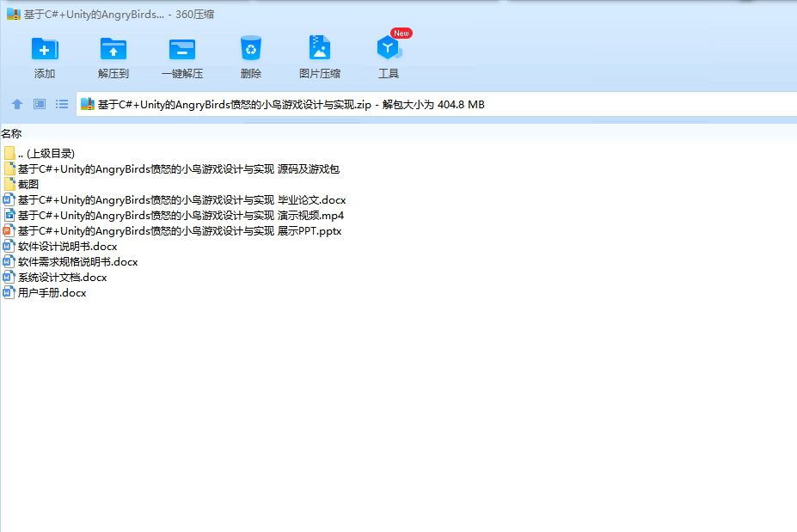This screenshot has height=532, width=797.
Task: Select the 源码及游戏包 folder
Action: click(x=172, y=168)
